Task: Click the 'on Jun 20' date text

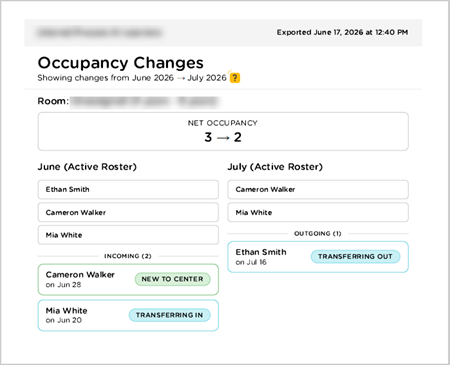Action: point(64,320)
